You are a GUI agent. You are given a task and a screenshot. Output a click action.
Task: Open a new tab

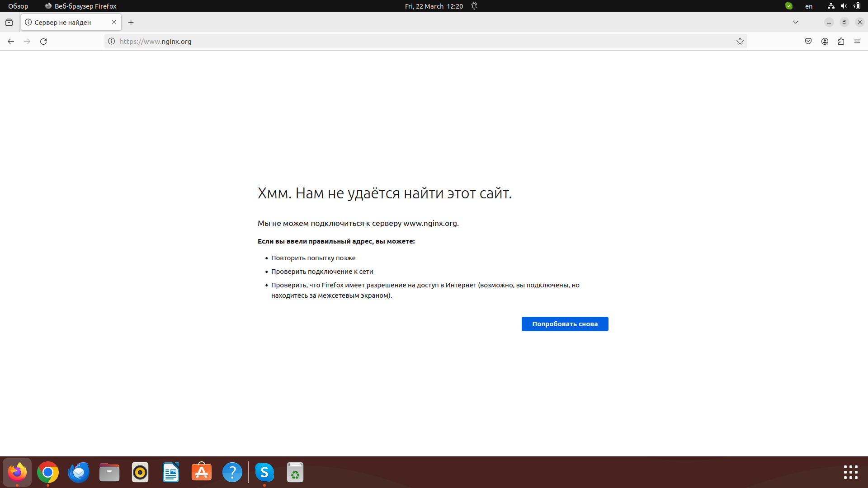tap(131, 22)
